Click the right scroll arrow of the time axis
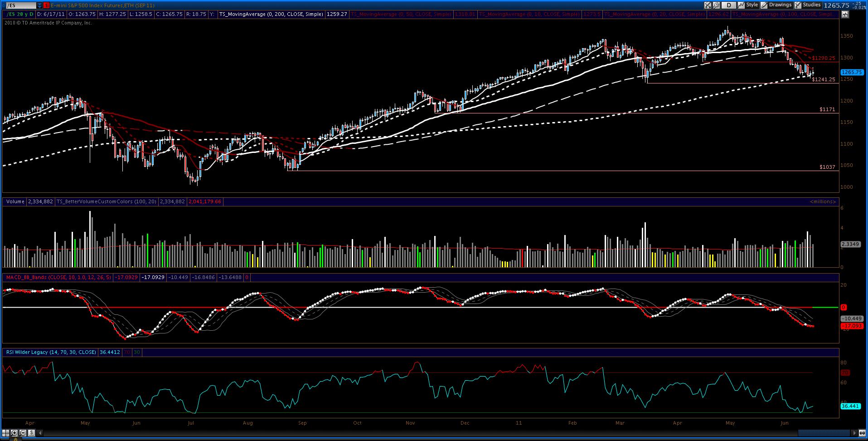The height and width of the screenshot is (441, 868). coord(854,433)
